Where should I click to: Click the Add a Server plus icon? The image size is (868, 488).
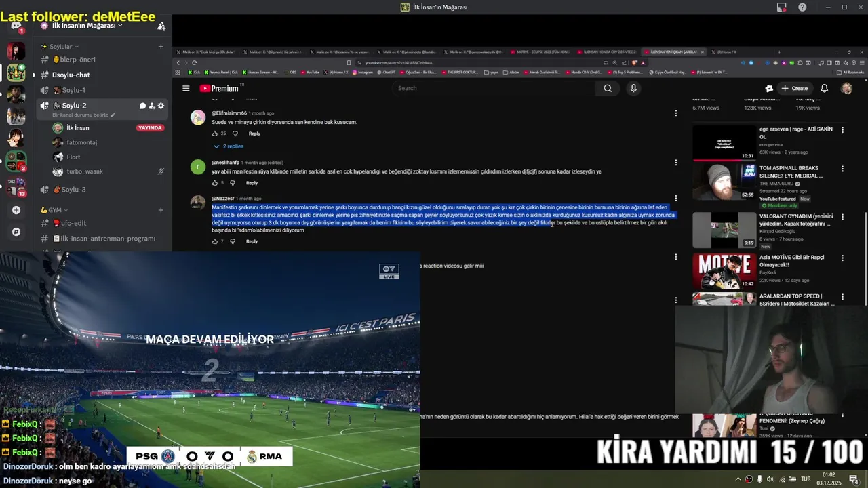[16, 210]
